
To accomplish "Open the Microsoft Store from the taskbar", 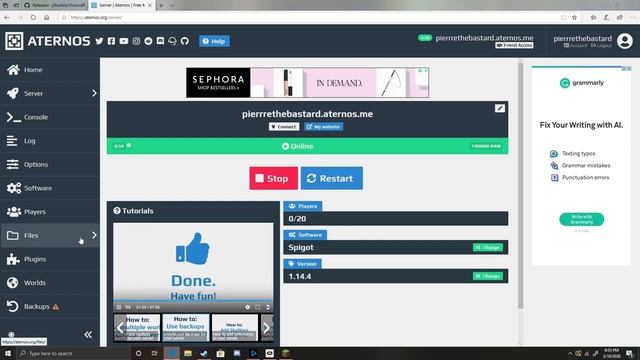I will point(220,353).
